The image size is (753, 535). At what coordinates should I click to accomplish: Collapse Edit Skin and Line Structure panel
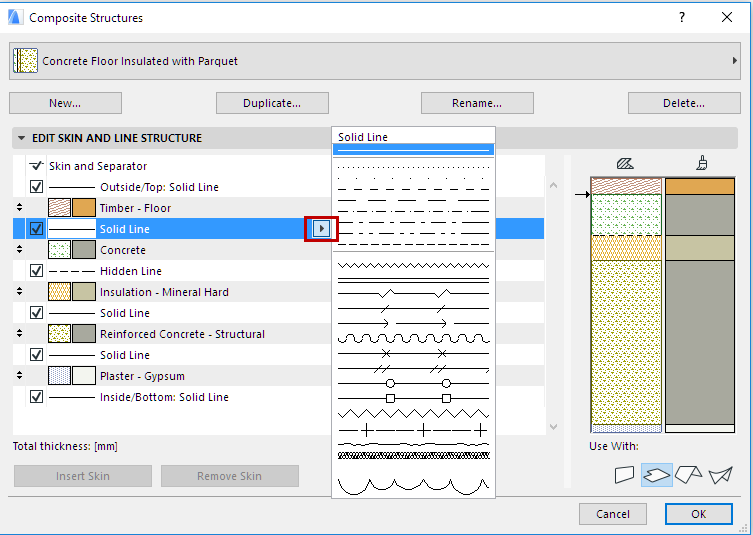coord(21,138)
